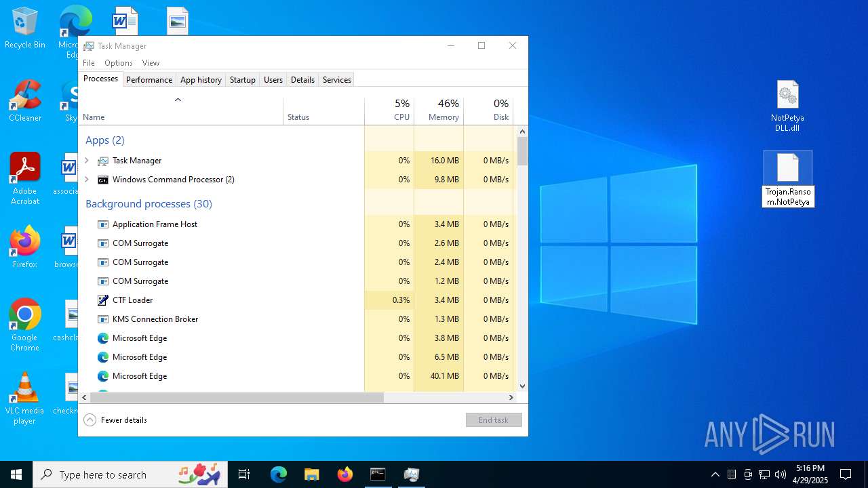Viewport: 868px width, 488px height.
Task: Open the Options menu in Task Manager
Action: [x=119, y=63]
